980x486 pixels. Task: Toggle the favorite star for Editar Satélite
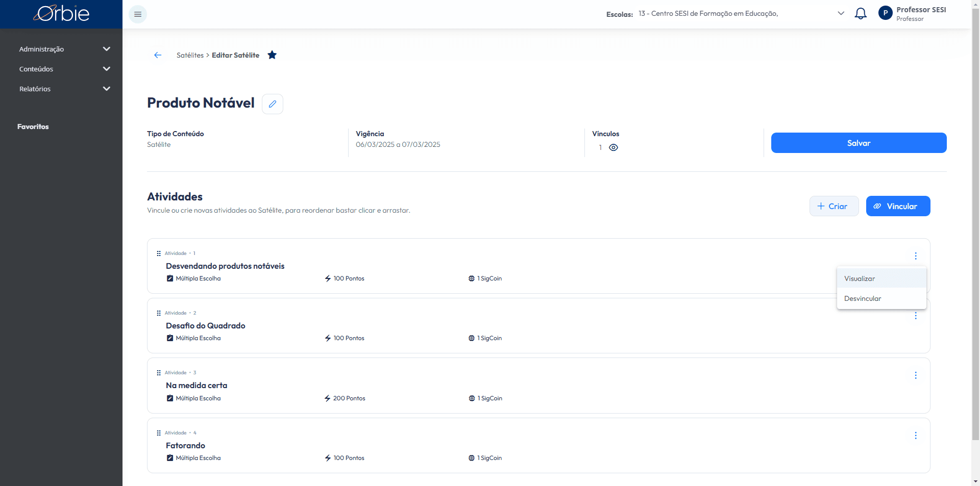[x=272, y=55]
